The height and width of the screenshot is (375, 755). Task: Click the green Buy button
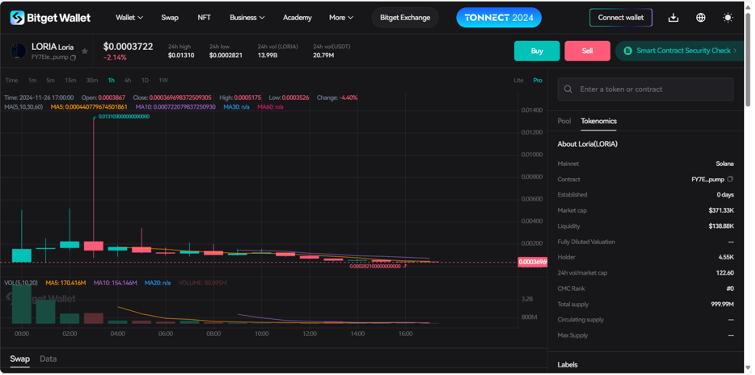pos(537,51)
